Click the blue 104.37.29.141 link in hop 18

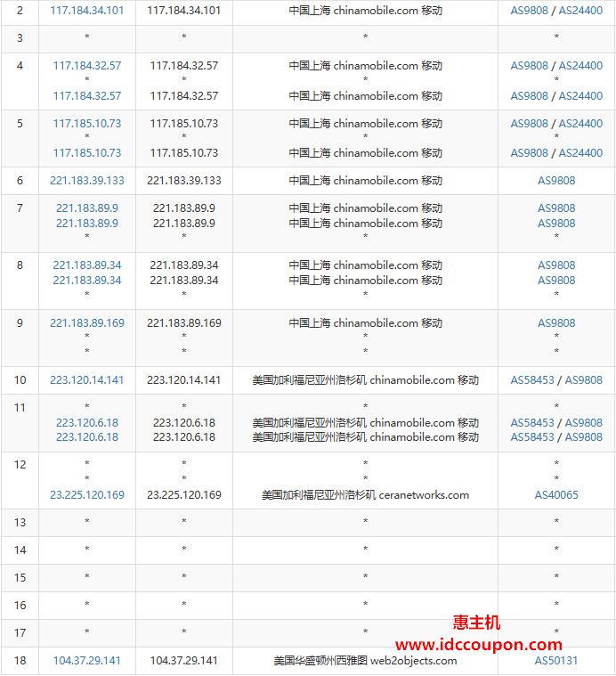pos(87,660)
